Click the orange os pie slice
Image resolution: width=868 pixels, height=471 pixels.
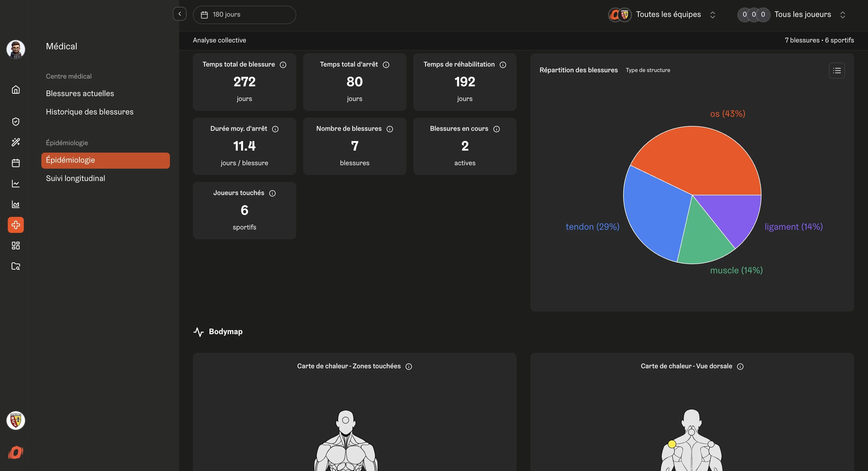coord(701,158)
